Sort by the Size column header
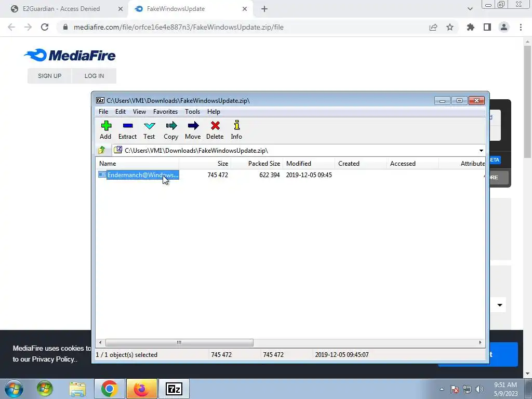 pos(205,164)
